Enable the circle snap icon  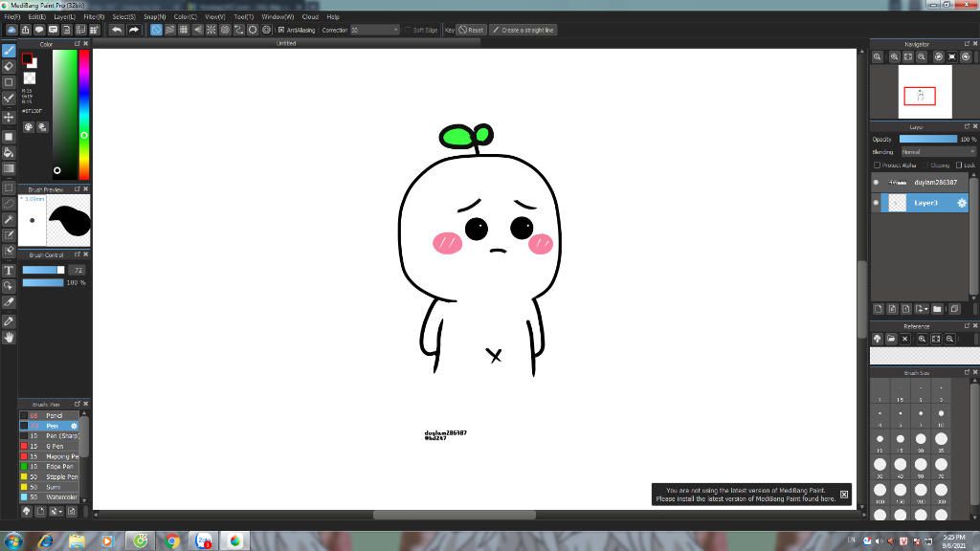pos(253,30)
